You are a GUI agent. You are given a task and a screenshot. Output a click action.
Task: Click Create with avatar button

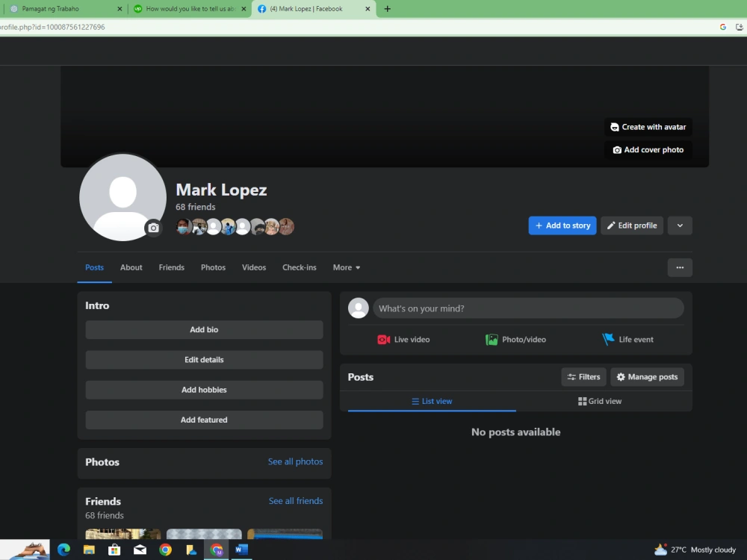pos(648,127)
